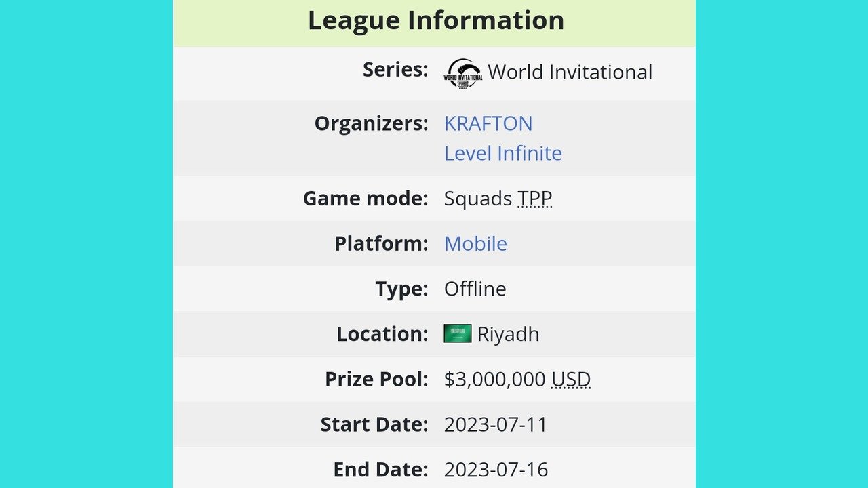Click the World Invitational series name

[x=570, y=72]
